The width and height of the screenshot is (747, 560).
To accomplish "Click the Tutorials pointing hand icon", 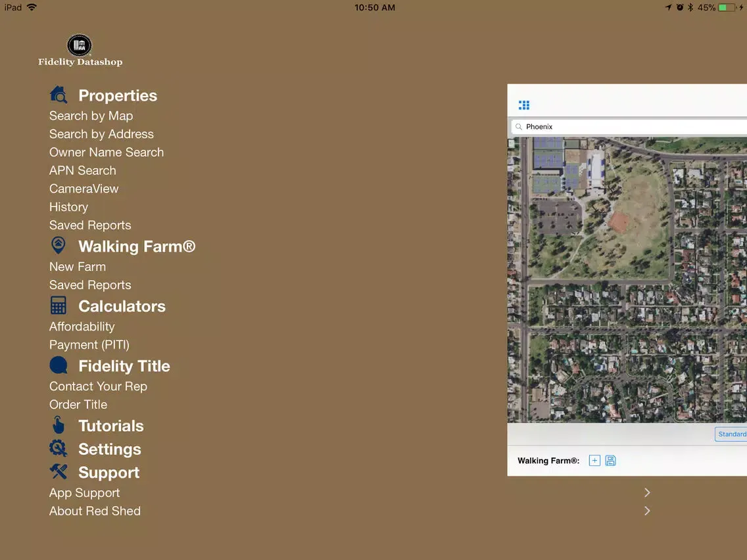I will click(59, 425).
